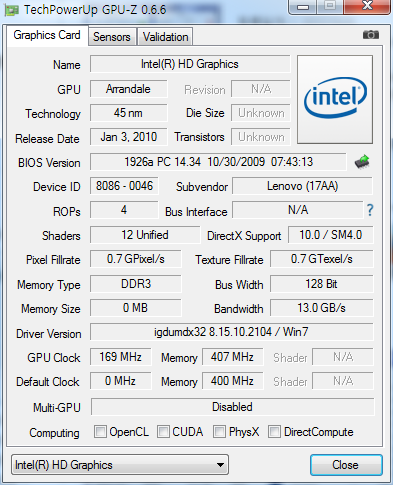Viewport: 393px width, 485px height.
Task: Click the Driver Version field
Action: point(232,332)
